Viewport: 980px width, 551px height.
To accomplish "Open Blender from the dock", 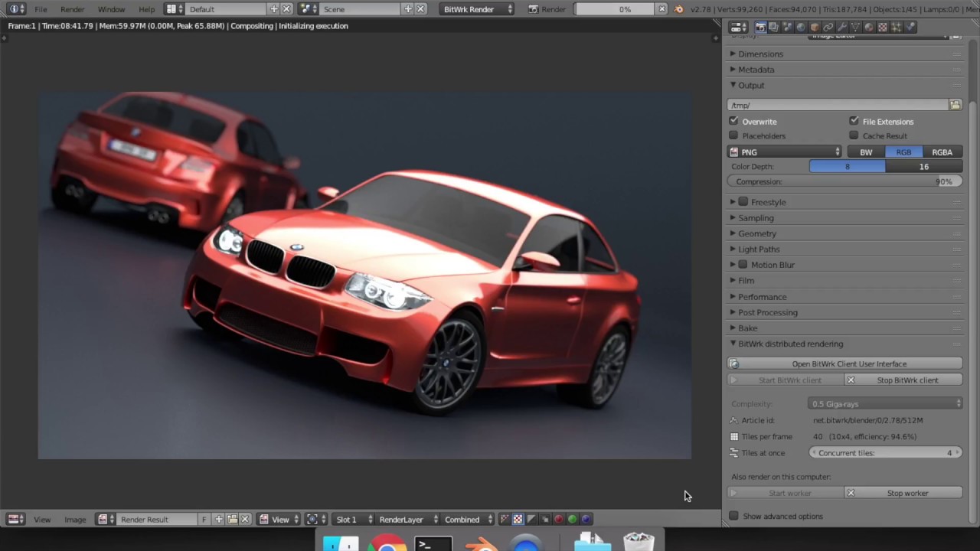I will pos(481,544).
